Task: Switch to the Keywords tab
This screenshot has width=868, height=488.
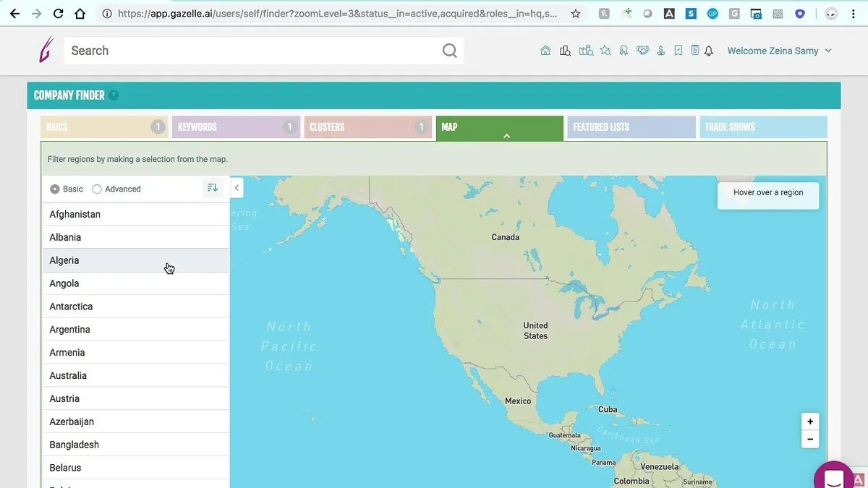Action: (x=236, y=127)
